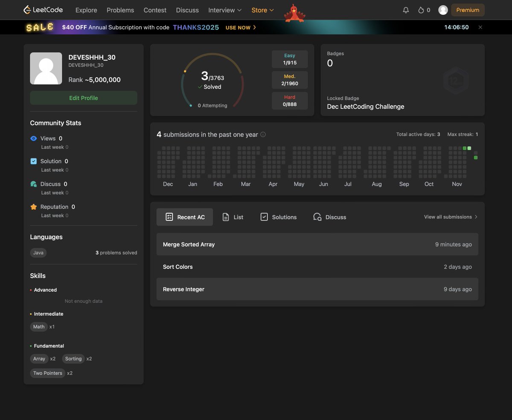Go to the Problems page
This screenshot has width=512, height=420.
tap(120, 10)
